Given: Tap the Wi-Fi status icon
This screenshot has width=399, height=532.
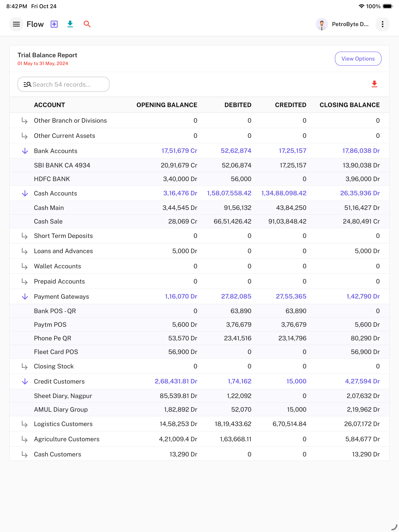Looking at the screenshot, I should pos(361,6).
